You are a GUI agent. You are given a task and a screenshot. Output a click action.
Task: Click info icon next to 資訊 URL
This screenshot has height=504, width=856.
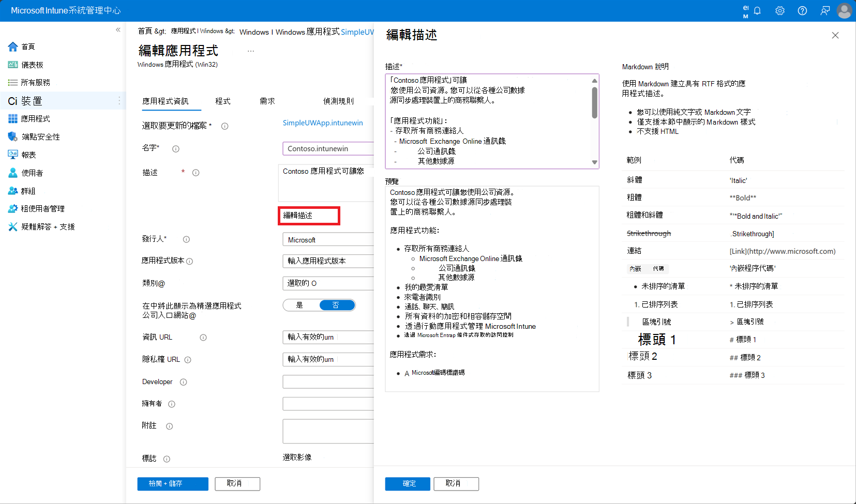[203, 338]
